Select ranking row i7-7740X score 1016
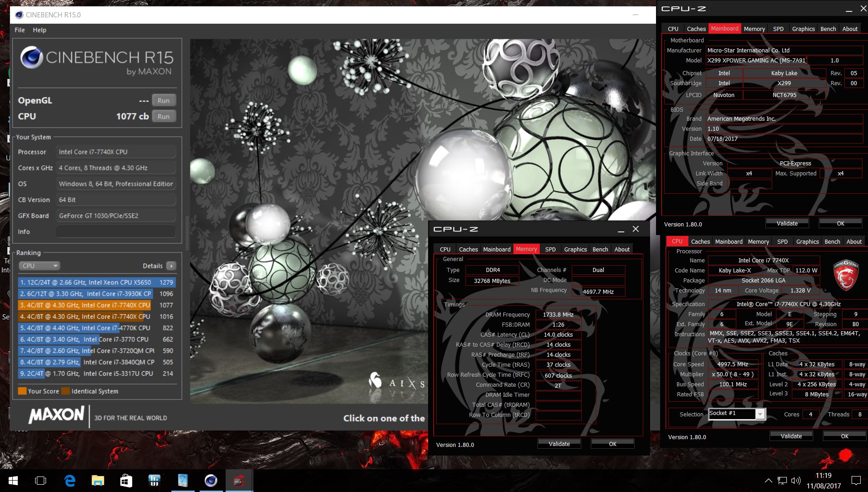Screen dimensions: 868x492 coord(97,317)
